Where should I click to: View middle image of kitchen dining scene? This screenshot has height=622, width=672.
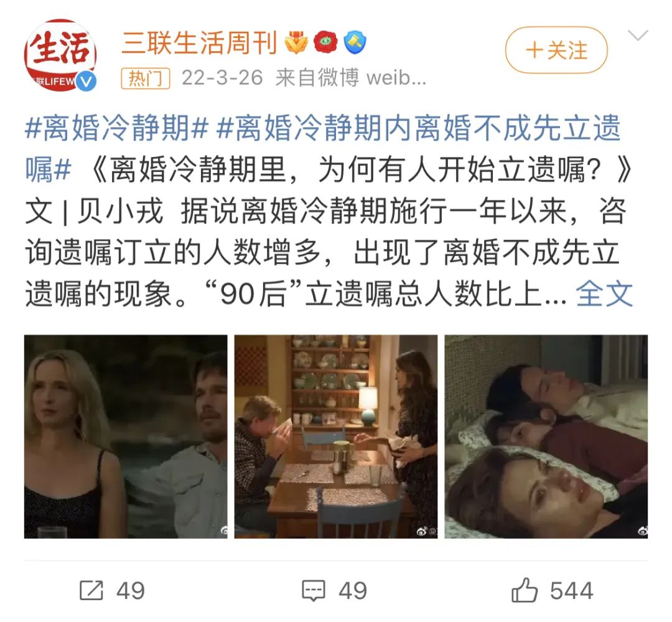pyautogui.click(x=336, y=436)
